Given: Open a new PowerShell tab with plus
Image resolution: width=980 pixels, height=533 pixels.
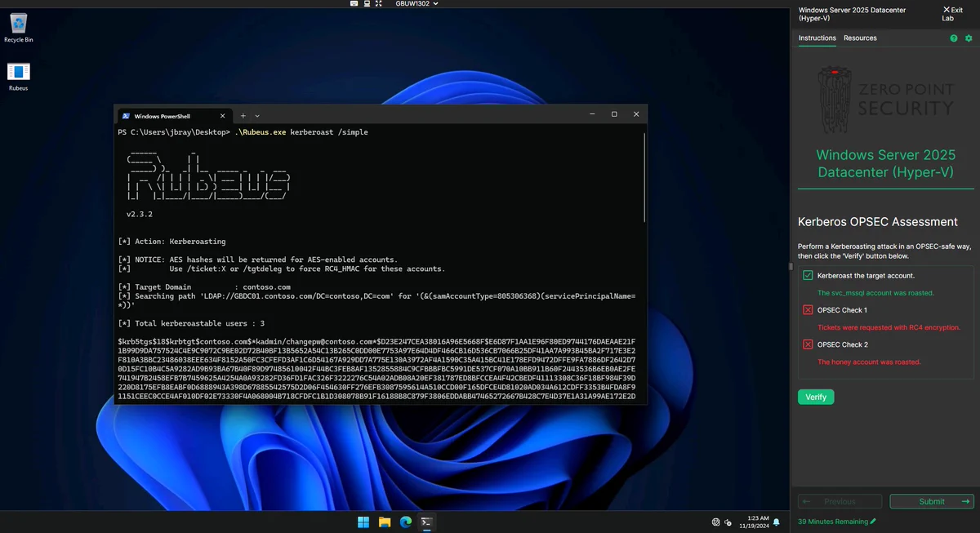Looking at the screenshot, I should (243, 116).
